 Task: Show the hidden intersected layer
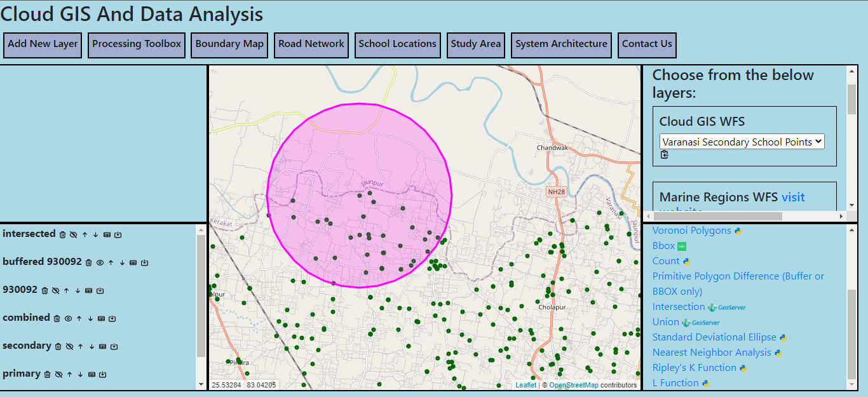click(x=73, y=235)
